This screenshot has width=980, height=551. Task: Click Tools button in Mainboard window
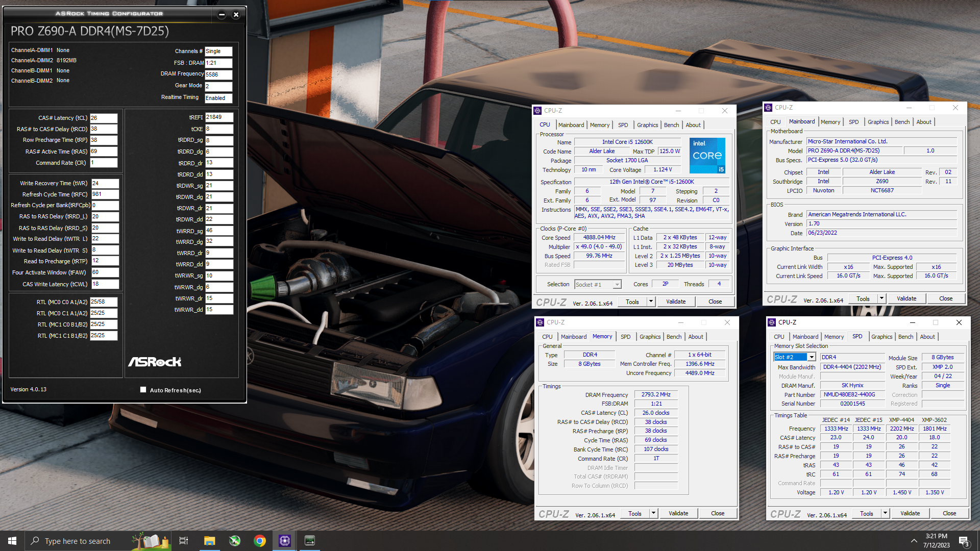coord(863,298)
